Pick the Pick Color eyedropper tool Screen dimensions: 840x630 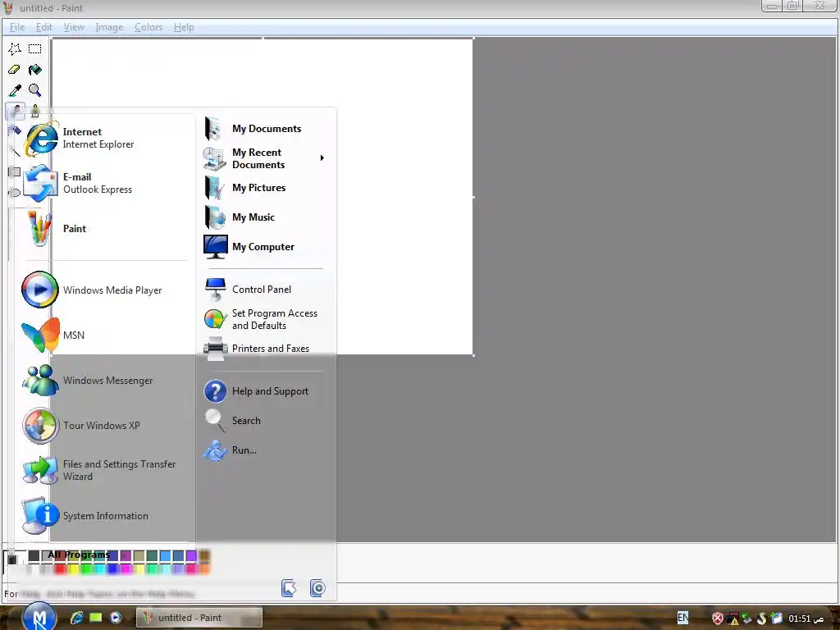click(15, 90)
